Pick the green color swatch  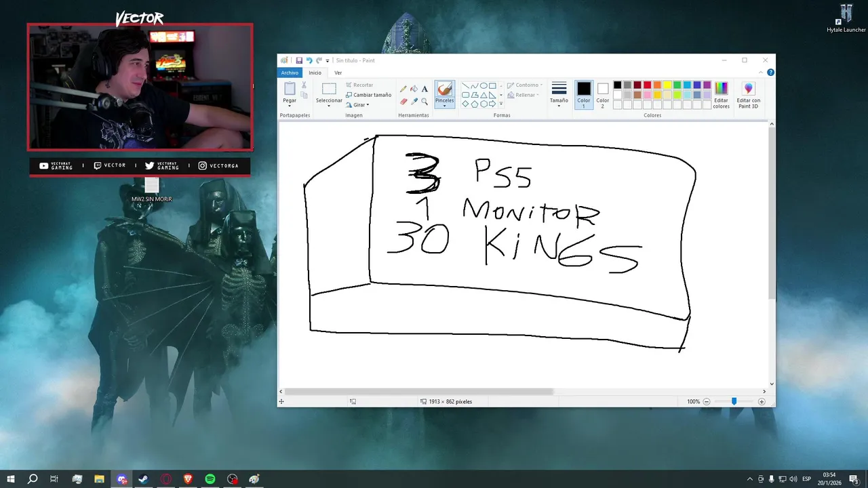(x=677, y=85)
